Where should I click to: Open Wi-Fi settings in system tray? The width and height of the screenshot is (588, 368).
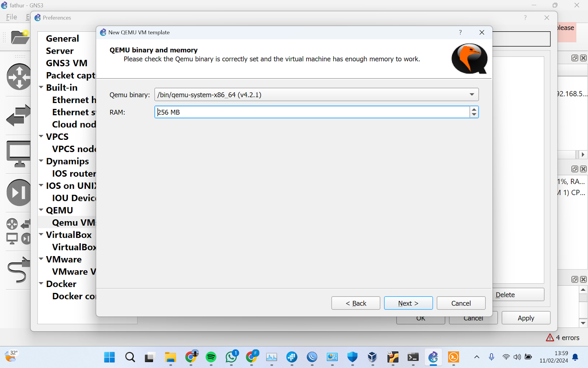[x=506, y=357]
